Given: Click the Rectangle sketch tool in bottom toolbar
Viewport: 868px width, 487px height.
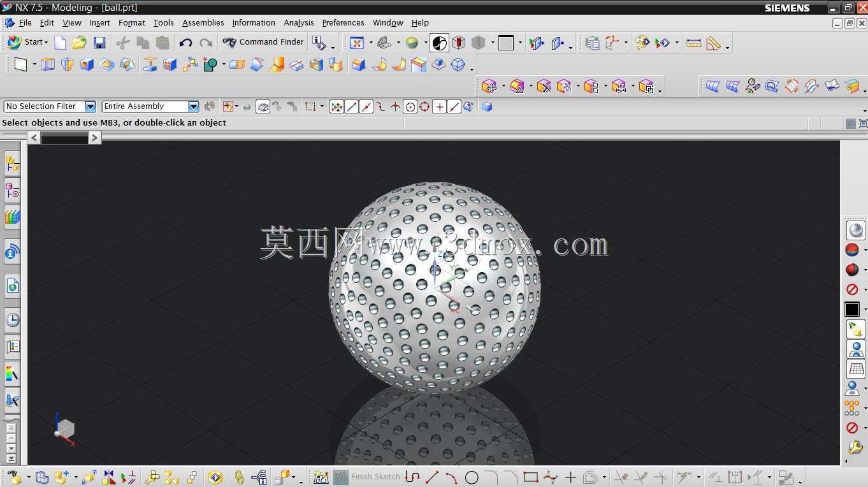Looking at the screenshot, I should (530, 477).
